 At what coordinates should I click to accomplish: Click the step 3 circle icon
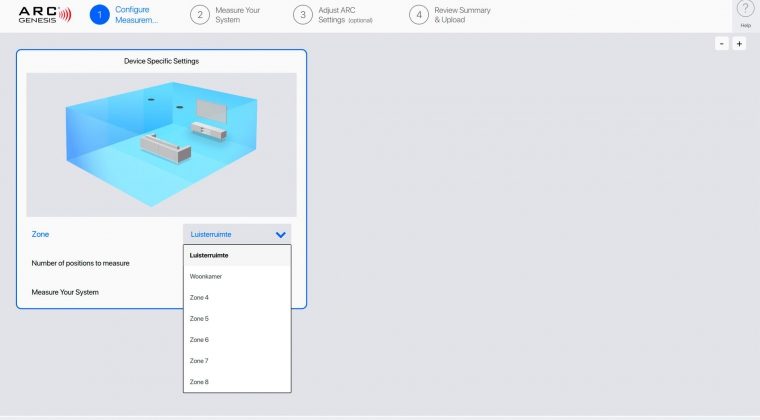302,14
